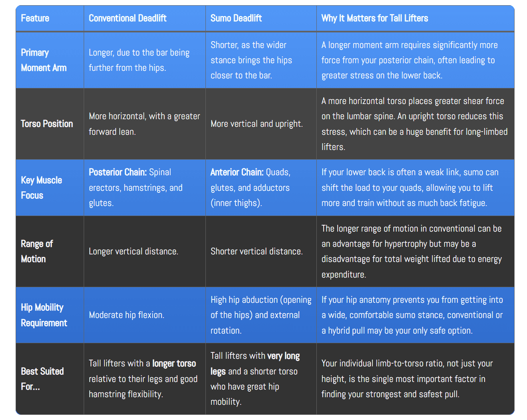This screenshot has height=420, width=527.
Task: Click the More horizontal forward lean cell
Action: pyautogui.click(x=144, y=124)
